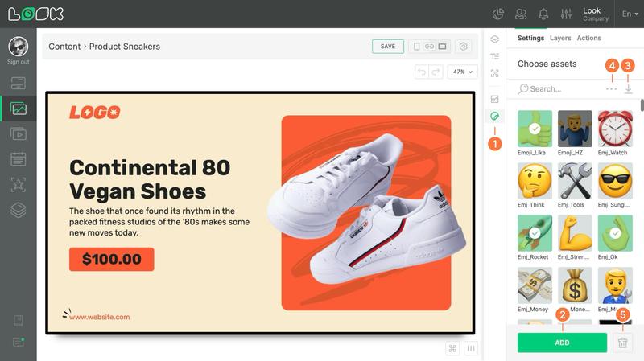Click the asset panel scrollbar
The height and width of the screenshot is (361, 644).
point(642,105)
